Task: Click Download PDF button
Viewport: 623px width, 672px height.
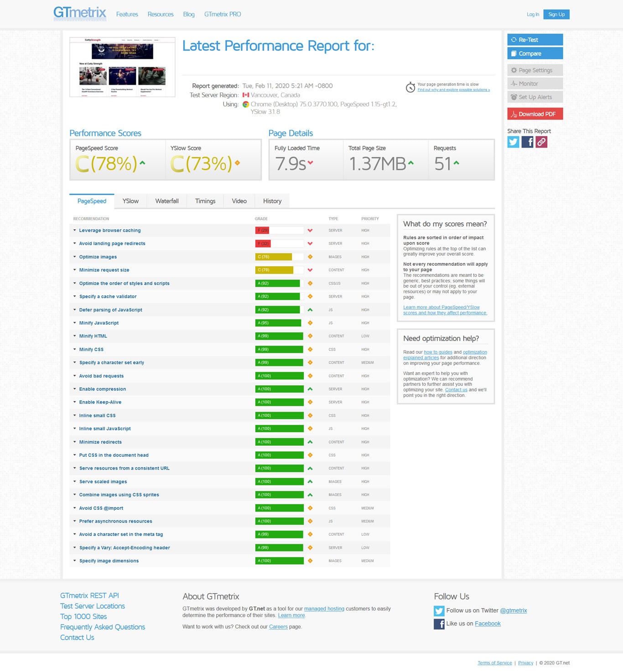Action: coord(535,114)
